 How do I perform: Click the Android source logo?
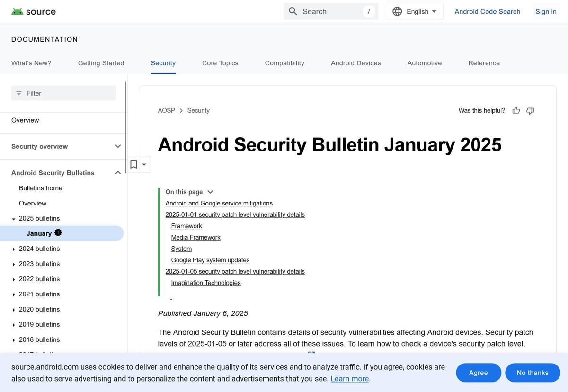[33, 11]
